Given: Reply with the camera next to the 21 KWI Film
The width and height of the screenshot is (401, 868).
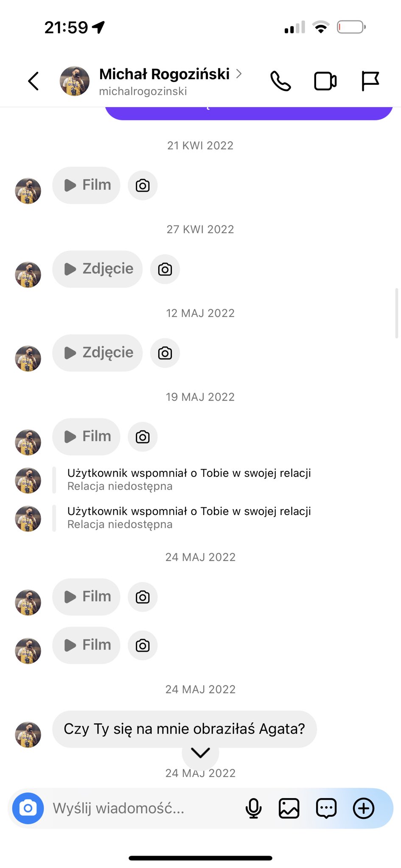Looking at the screenshot, I should click(x=143, y=186).
